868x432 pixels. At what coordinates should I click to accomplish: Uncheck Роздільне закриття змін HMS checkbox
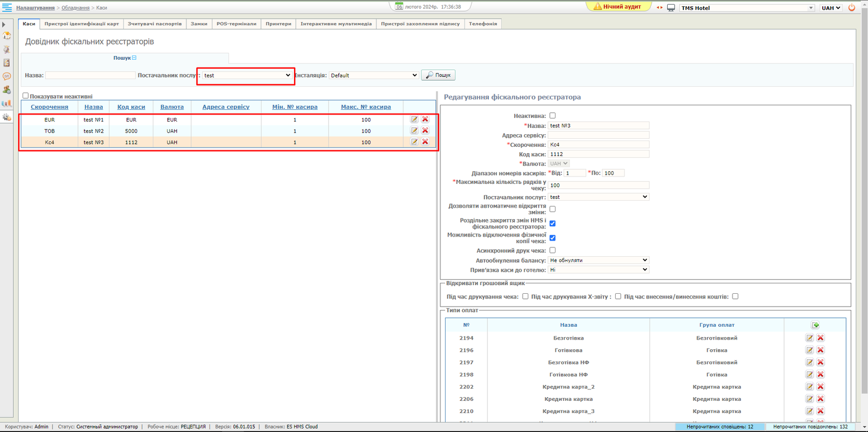(552, 223)
